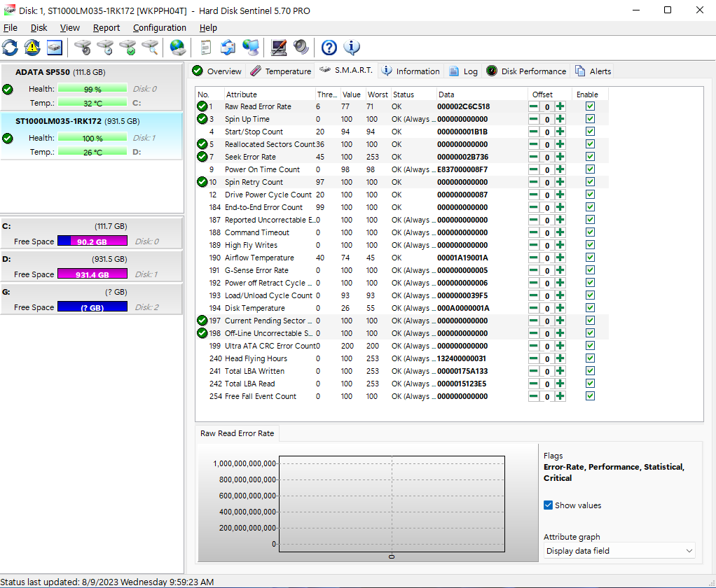Switch to the Log tab
Screen dimensions: 716x588
point(464,71)
